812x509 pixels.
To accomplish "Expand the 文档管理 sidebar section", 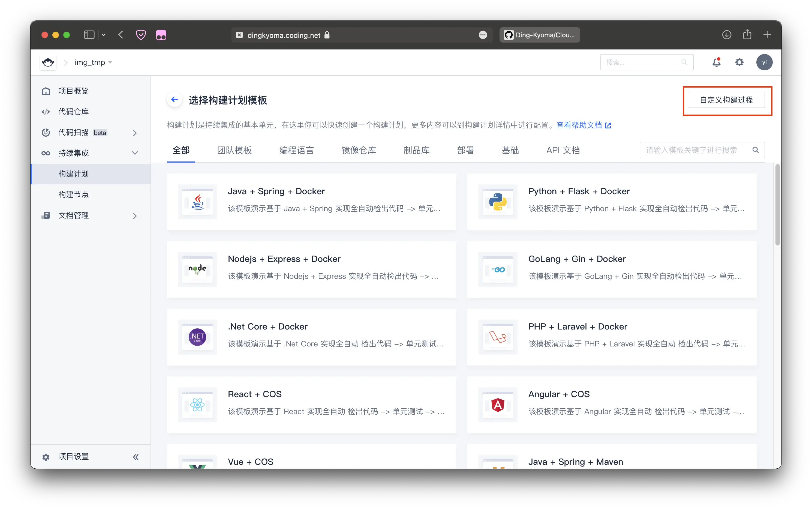I will [x=135, y=216].
